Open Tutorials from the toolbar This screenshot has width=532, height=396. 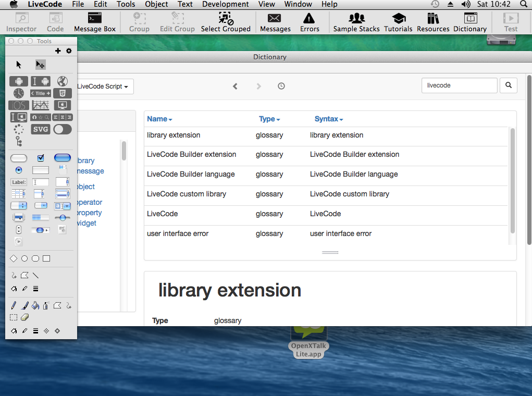point(398,22)
